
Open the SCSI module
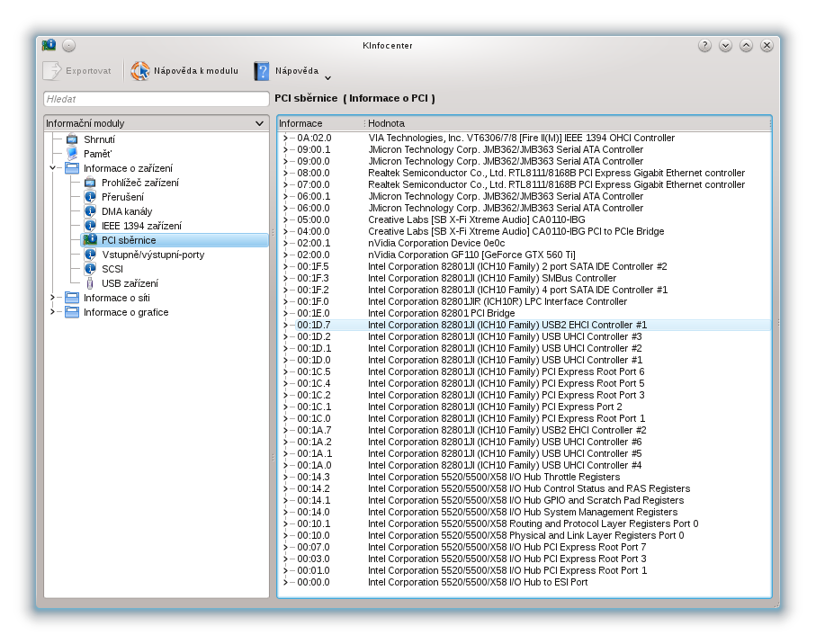pyautogui.click(x=112, y=269)
